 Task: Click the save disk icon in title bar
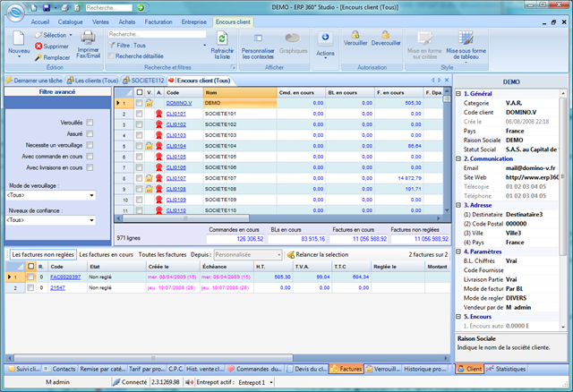click(x=46, y=8)
